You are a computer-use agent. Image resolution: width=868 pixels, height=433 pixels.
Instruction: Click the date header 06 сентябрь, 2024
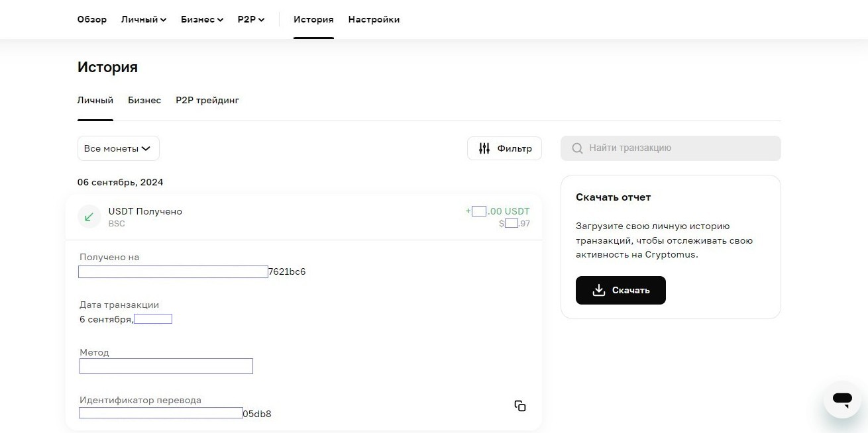click(x=120, y=182)
